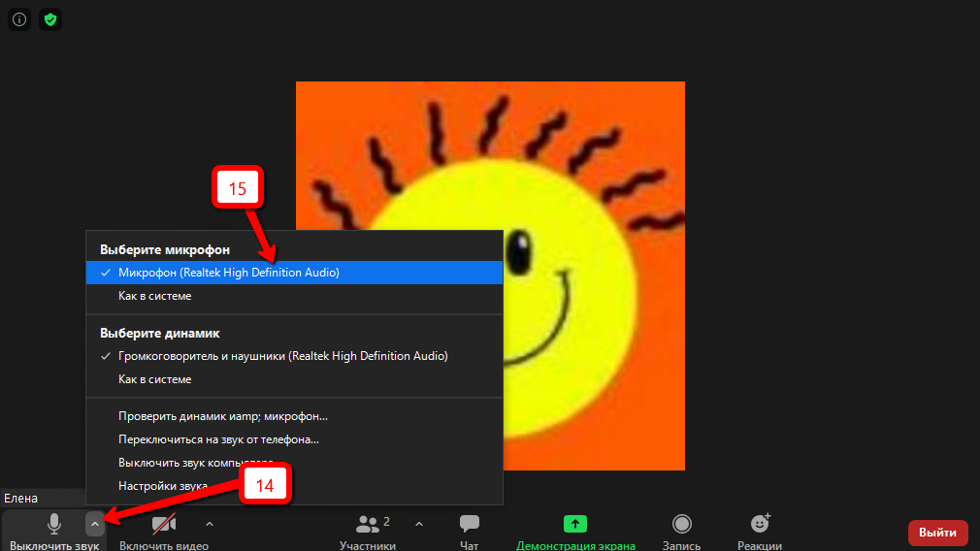980x551 pixels.
Task: Mute the microphone in the toolbar
Action: (54, 525)
